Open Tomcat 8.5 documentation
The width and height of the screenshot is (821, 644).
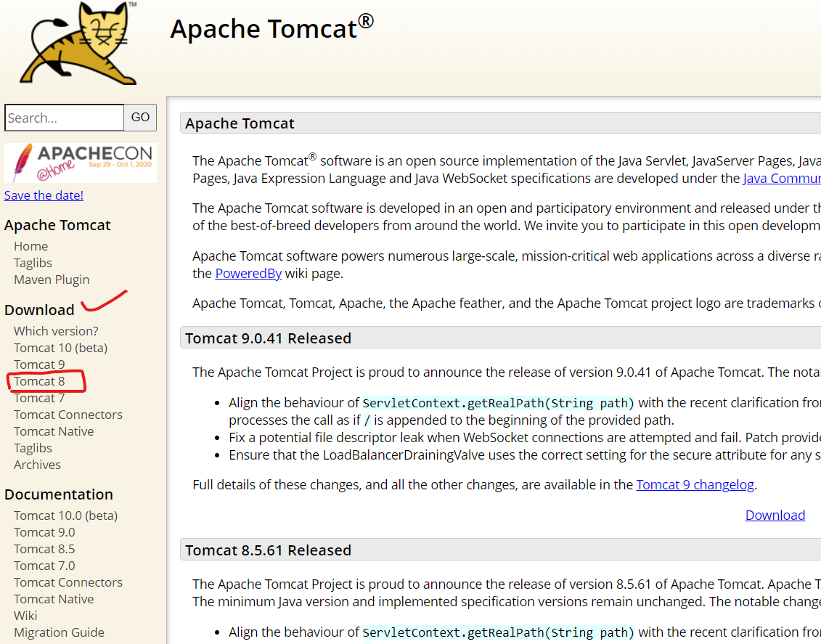(x=44, y=549)
